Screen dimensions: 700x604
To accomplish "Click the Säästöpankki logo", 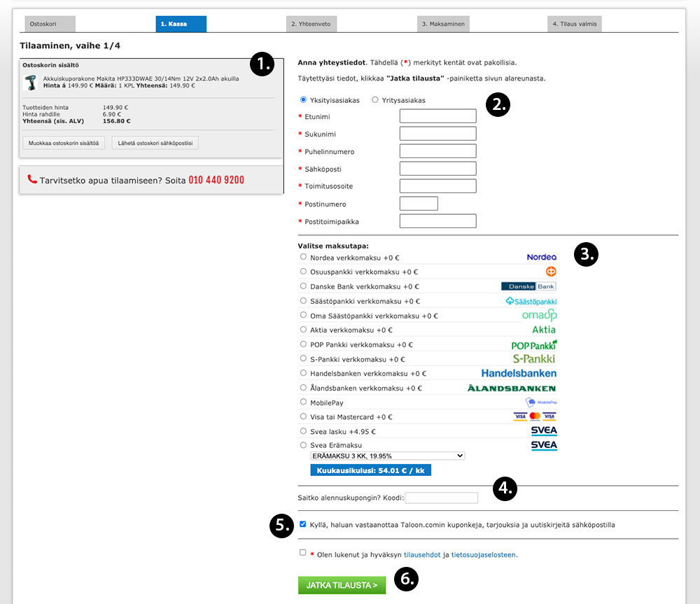I will click(x=531, y=301).
